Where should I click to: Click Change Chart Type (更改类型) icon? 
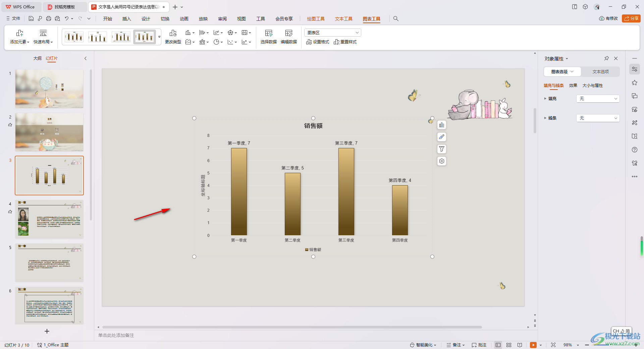click(x=173, y=33)
